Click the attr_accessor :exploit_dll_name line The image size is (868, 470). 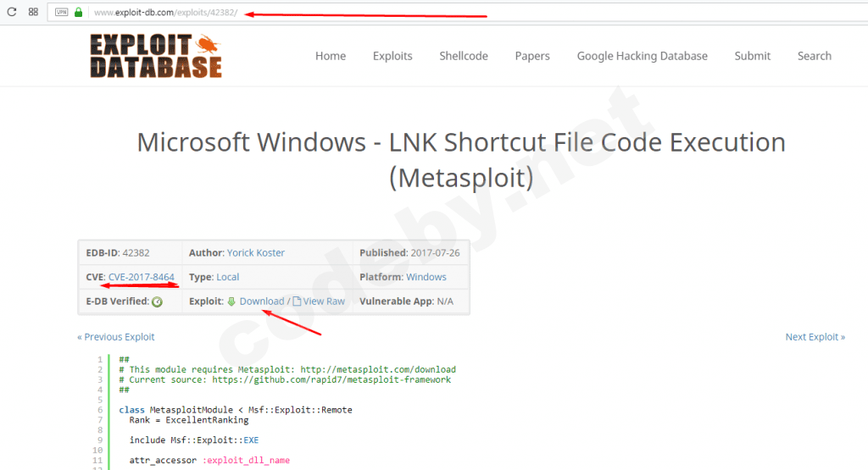(x=209, y=460)
